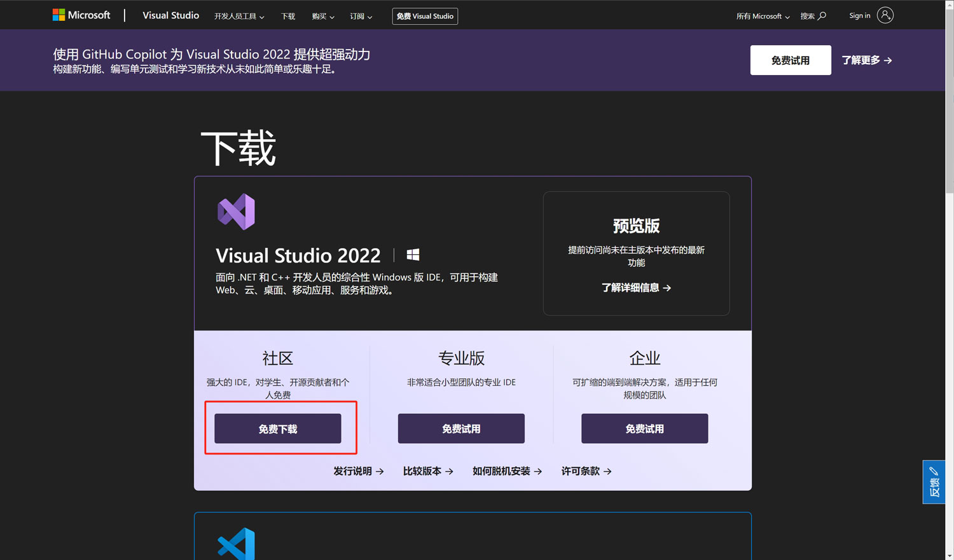Screen dimensions: 954x560
Task: Select the 下载 menu item
Action: 287,15
